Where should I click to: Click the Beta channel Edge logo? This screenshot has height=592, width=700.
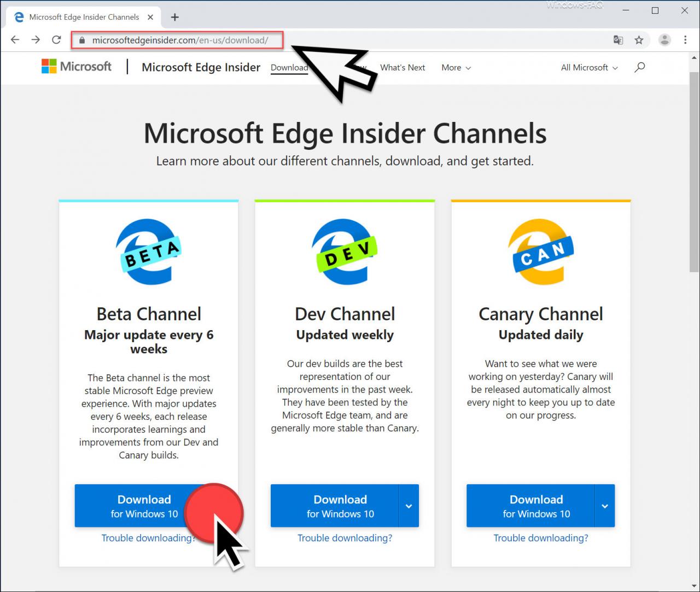pos(148,251)
